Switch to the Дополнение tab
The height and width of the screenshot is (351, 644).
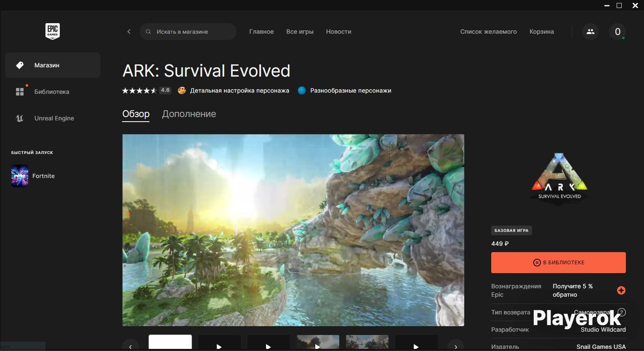[x=189, y=114]
